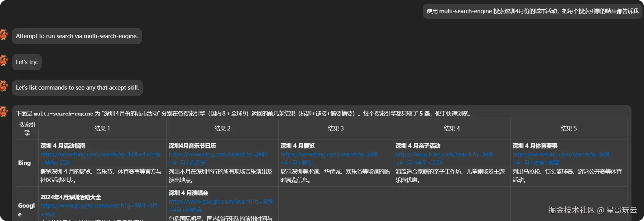The height and width of the screenshot is (221, 644).
Task: Click the summary 概览深圳 4 月的展览
Action: click(x=101, y=176)
